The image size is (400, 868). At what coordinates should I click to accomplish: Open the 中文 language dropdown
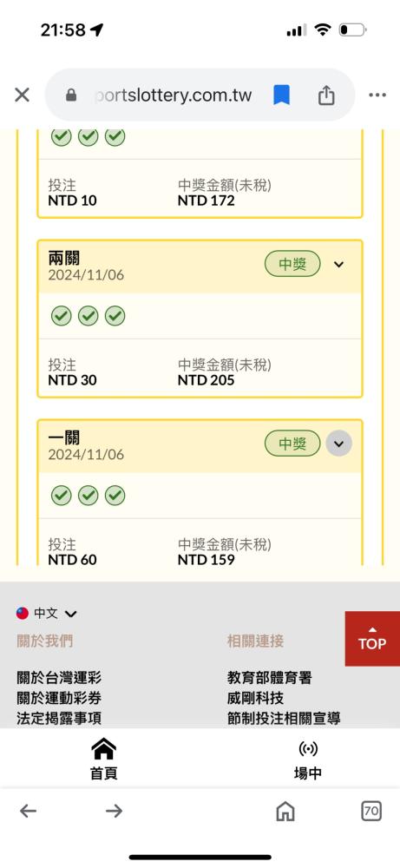[47, 614]
